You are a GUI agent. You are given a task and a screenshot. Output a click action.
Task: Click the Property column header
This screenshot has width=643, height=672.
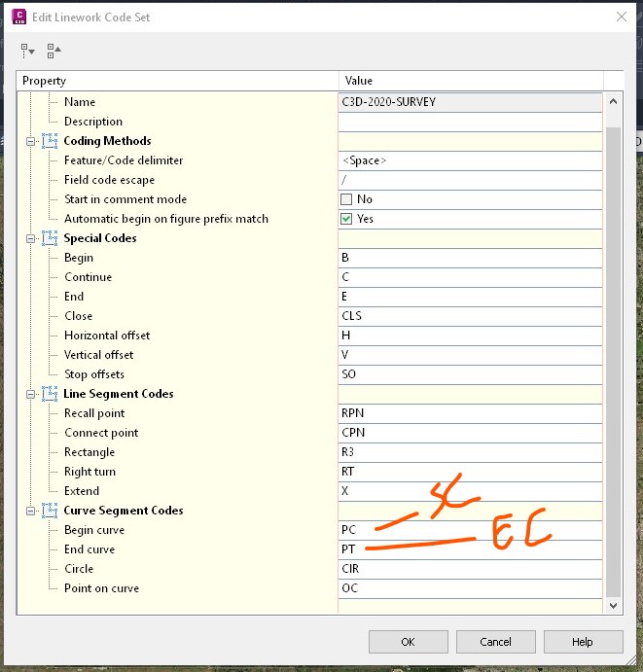click(177, 81)
